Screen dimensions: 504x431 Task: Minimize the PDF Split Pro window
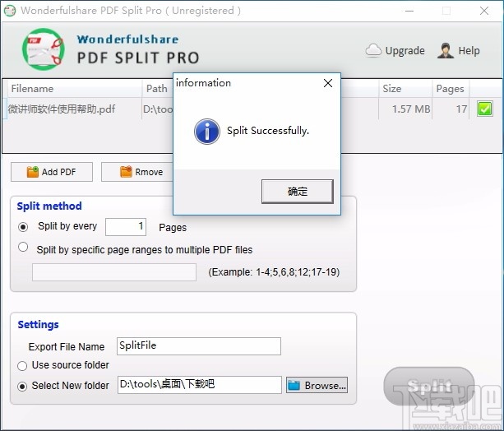pos(409,11)
